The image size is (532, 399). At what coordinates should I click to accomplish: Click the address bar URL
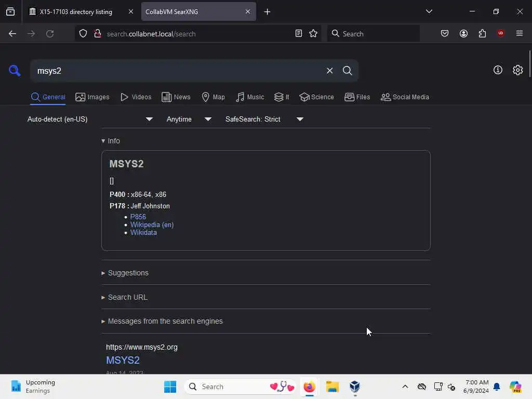[x=151, y=34]
